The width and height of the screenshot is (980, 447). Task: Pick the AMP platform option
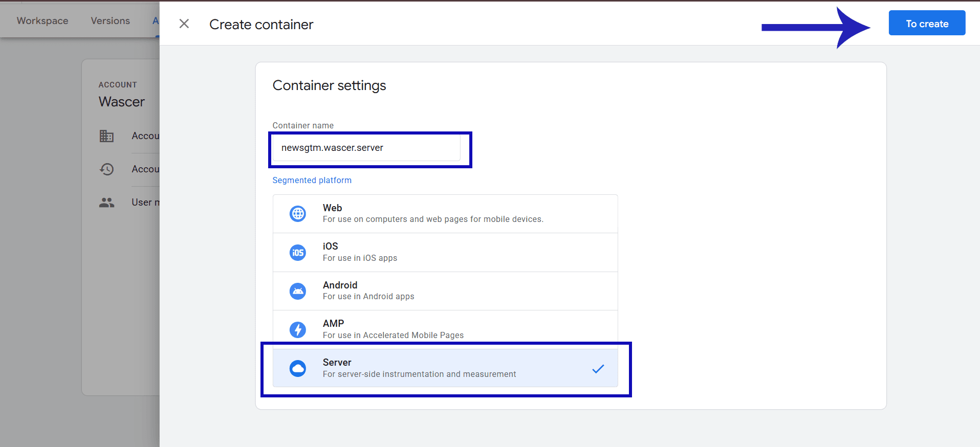pos(445,329)
